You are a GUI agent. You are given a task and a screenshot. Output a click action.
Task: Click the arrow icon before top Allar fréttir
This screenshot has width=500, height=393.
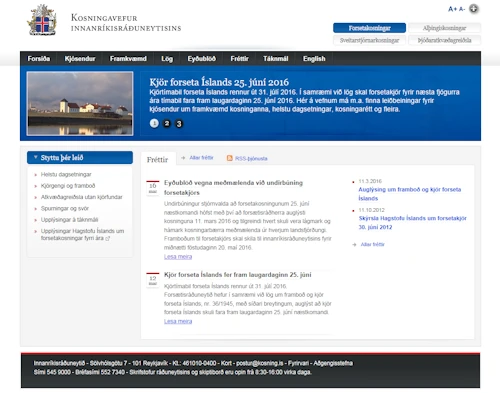pos(183,158)
